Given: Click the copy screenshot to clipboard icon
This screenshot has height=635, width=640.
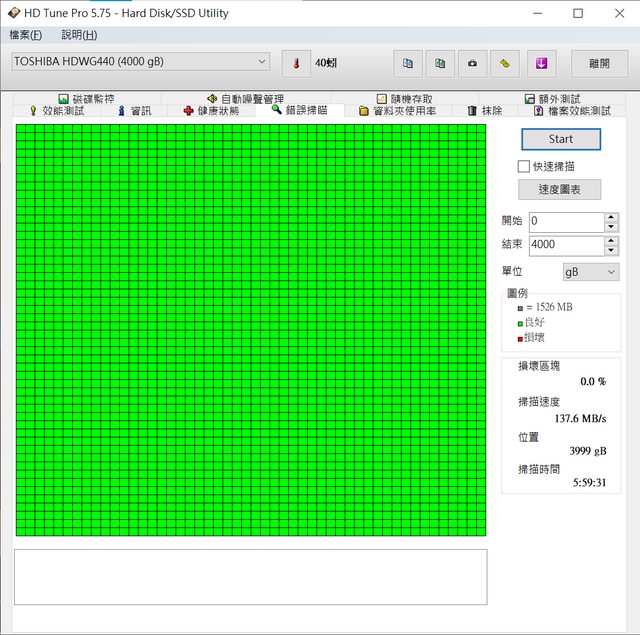Looking at the screenshot, I should 439,63.
